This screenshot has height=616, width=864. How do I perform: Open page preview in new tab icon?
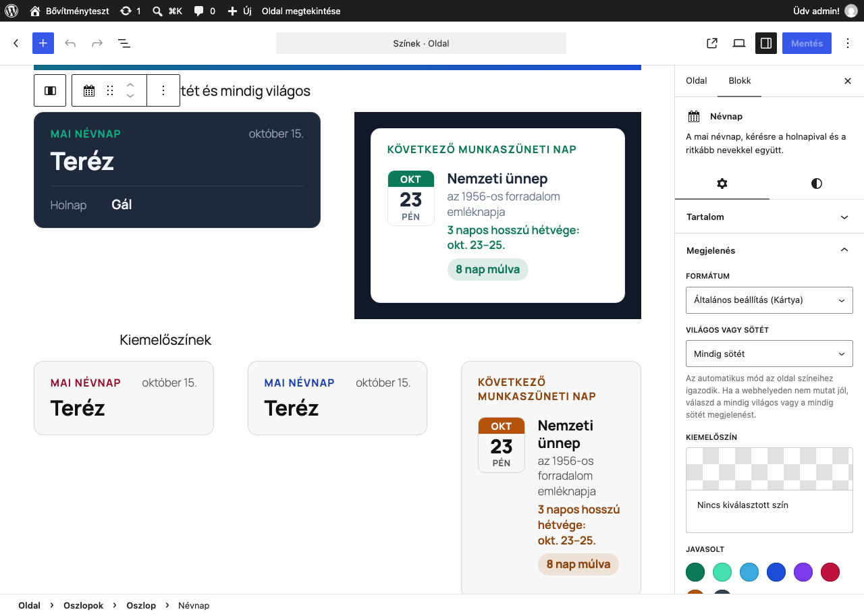click(712, 43)
